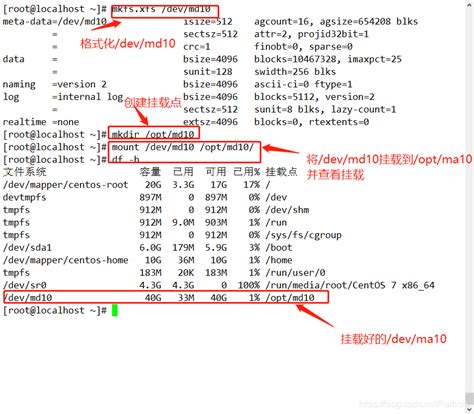Click the scrollbar down arrow
The width and height of the screenshot is (474, 414).
[470, 409]
